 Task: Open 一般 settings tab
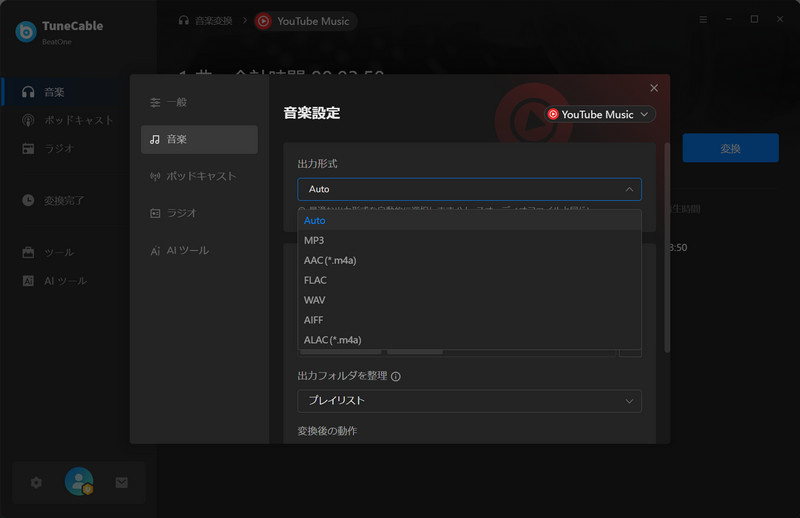tap(199, 103)
